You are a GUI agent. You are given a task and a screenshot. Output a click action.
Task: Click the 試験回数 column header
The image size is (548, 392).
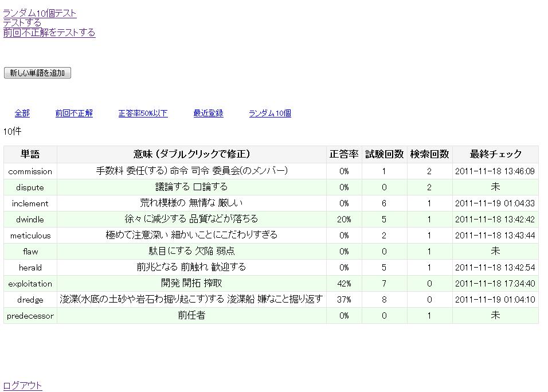[x=384, y=154]
